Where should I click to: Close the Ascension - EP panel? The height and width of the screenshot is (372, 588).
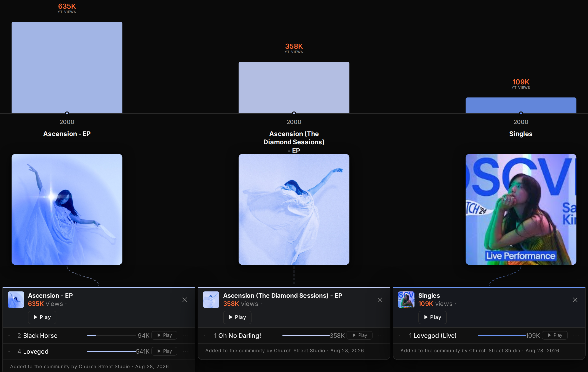click(x=185, y=300)
